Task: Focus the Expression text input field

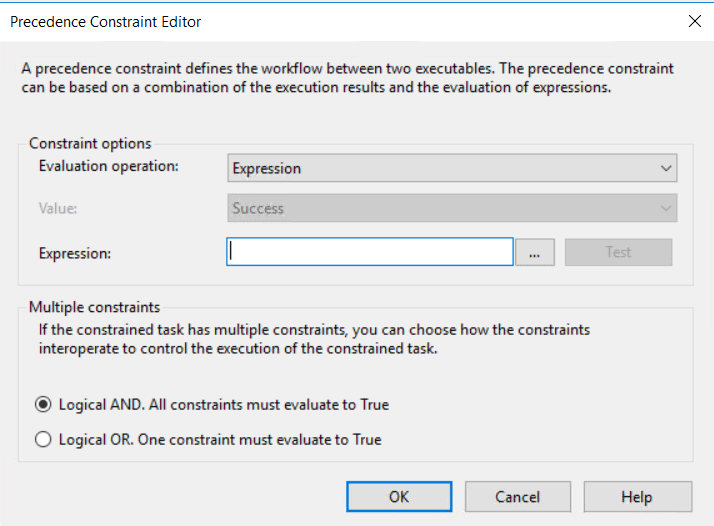Action: (370, 251)
